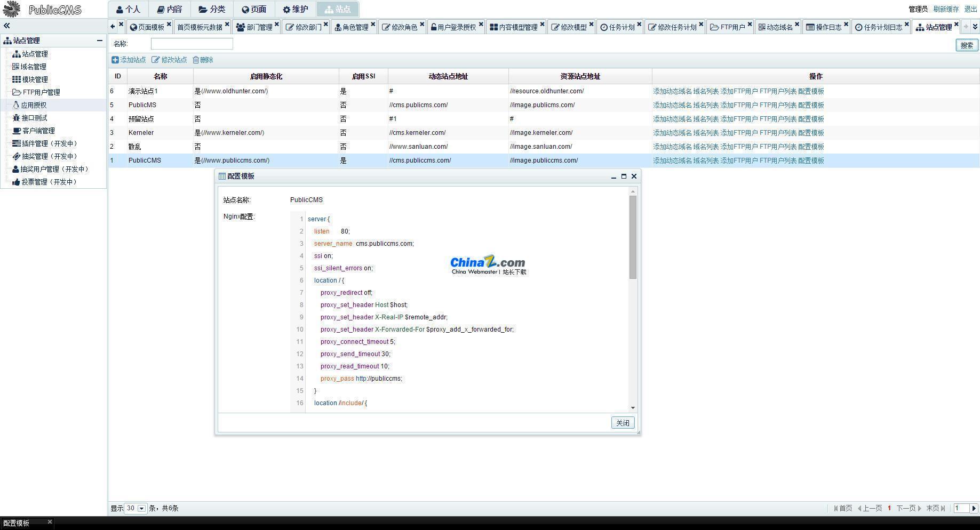Open 客户端管理 in the sidebar
Screen dimensions: 980x530
pyautogui.click(x=34, y=131)
